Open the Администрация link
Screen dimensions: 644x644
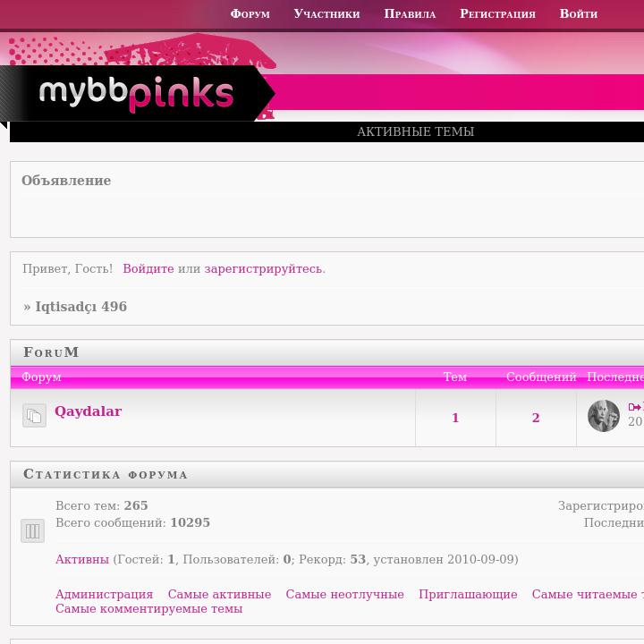tap(104, 594)
